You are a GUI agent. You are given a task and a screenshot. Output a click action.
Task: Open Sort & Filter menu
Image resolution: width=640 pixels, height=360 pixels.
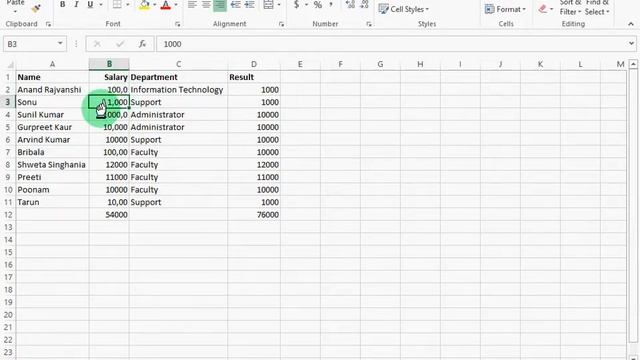click(569, 8)
